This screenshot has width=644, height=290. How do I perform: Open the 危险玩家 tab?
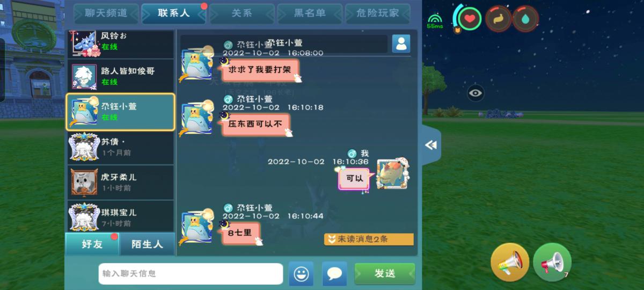pyautogui.click(x=378, y=13)
